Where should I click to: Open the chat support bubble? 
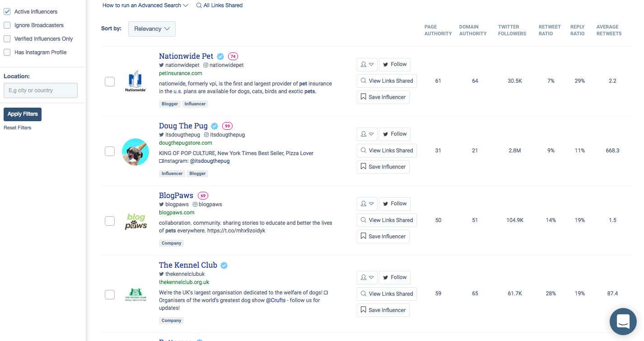point(623,322)
